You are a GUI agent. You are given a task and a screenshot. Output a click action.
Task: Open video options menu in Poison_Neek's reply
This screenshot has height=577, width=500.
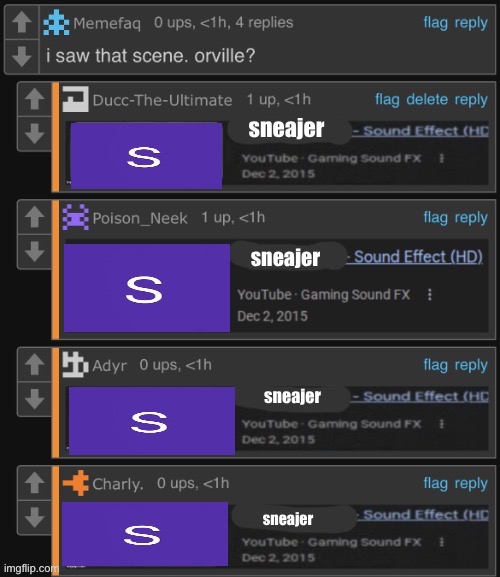pos(429,294)
